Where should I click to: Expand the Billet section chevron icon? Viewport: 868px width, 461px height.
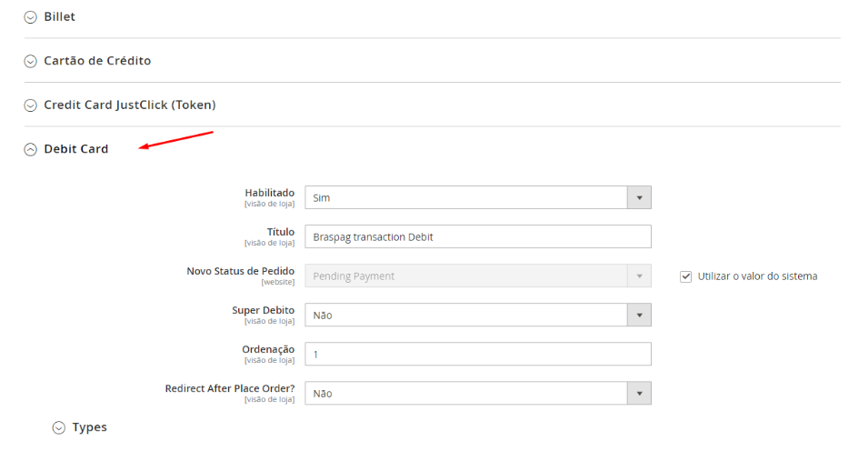pos(31,17)
